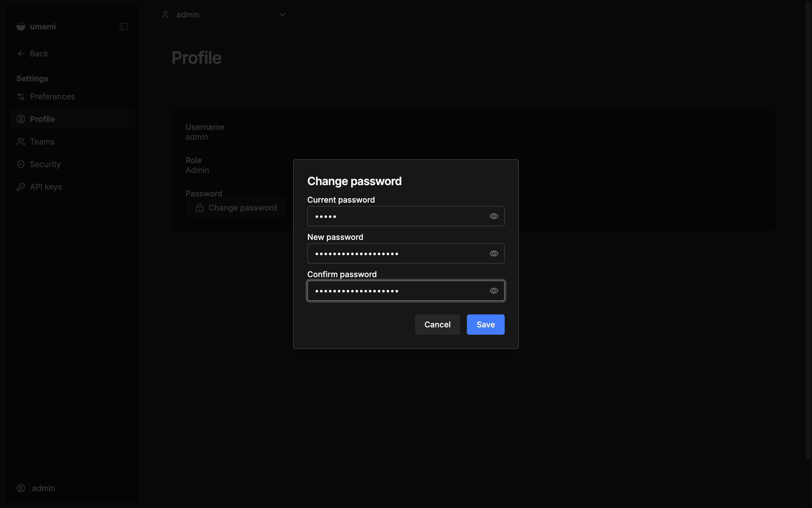Click the "Confirm password" label
The height and width of the screenshot is (508, 812).
point(342,274)
